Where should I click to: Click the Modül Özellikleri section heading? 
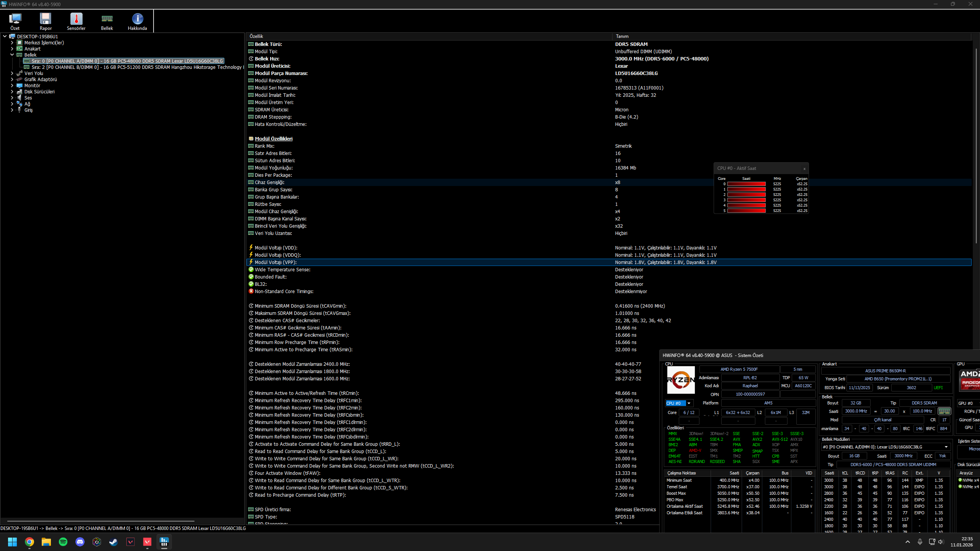point(273,139)
